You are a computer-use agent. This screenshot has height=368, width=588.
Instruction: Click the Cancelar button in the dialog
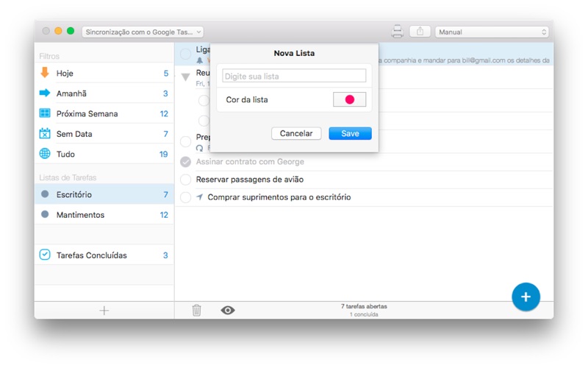coord(296,134)
